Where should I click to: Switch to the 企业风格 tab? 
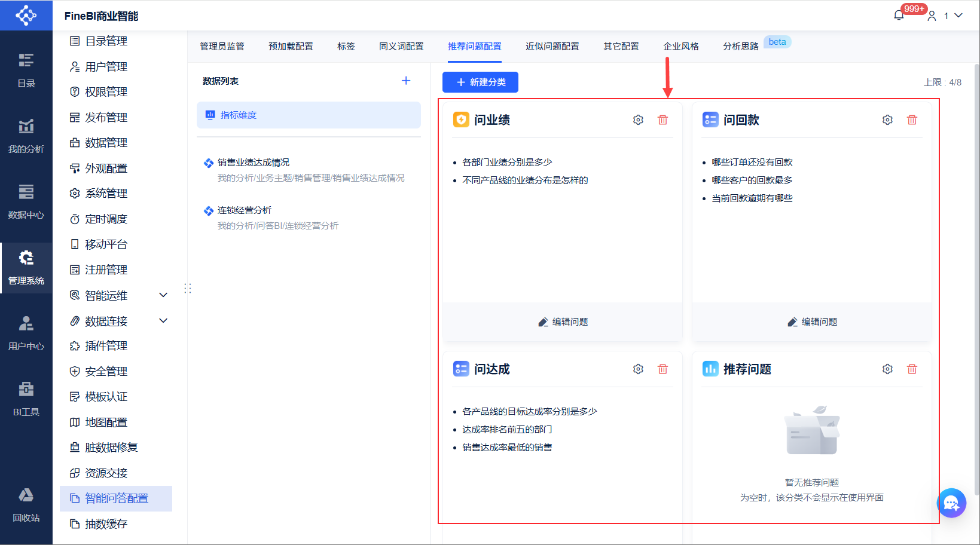click(681, 47)
